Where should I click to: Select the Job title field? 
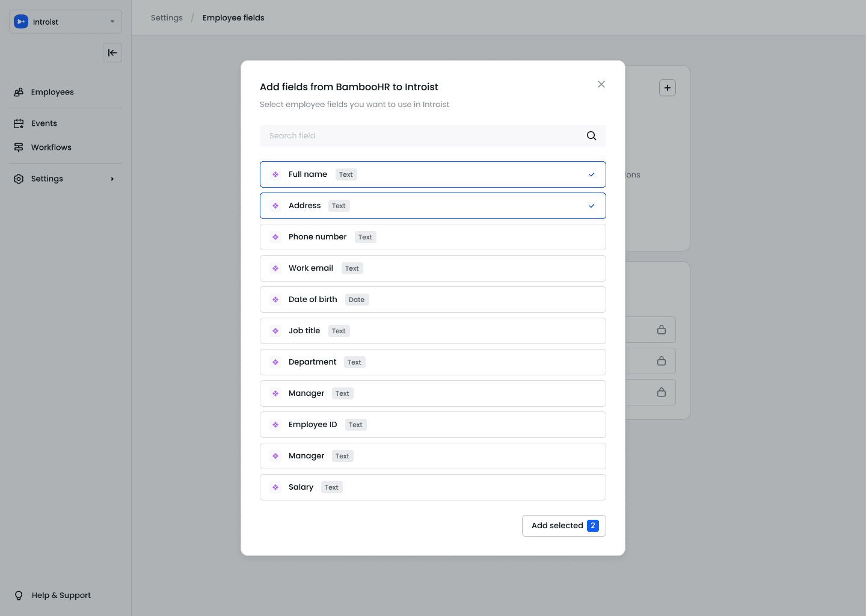[433, 331]
